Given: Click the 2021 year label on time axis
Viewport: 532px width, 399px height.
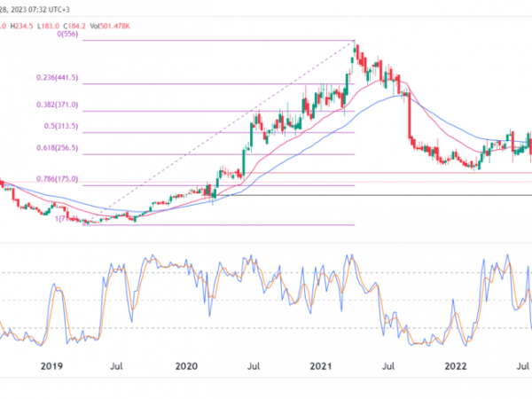Looking at the screenshot, I should click(321, 366).
